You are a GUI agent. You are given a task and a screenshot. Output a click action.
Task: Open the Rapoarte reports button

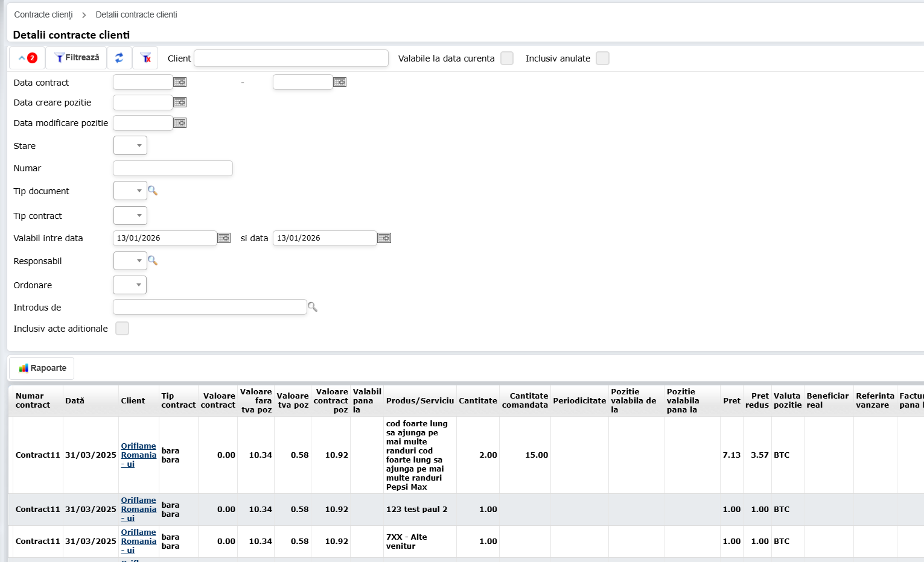tap(42, 368)
